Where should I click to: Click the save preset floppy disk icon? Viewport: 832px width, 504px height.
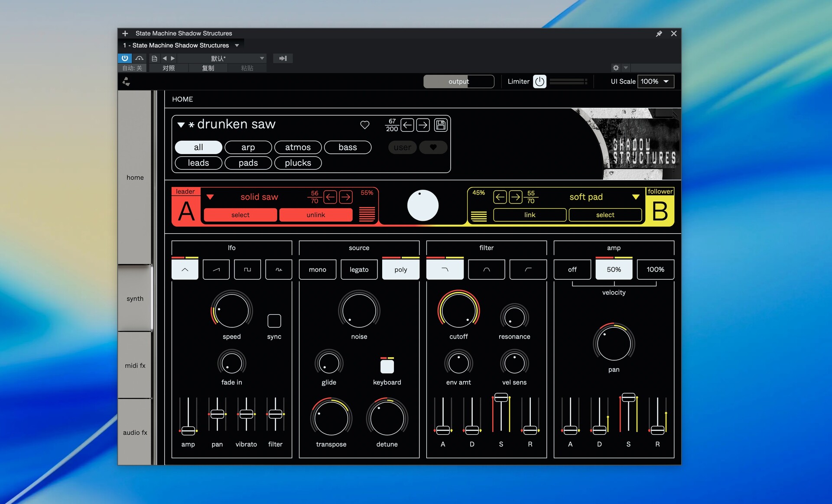click(441, 125)
